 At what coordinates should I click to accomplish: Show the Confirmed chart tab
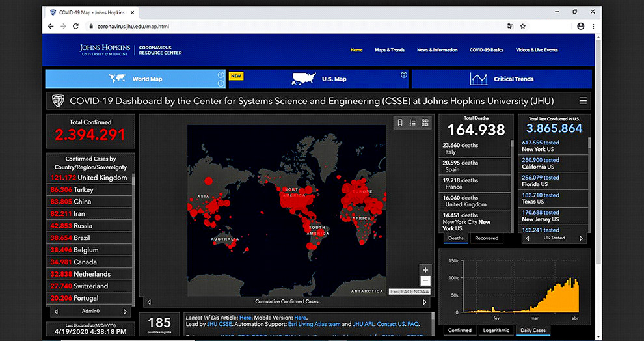460,331
